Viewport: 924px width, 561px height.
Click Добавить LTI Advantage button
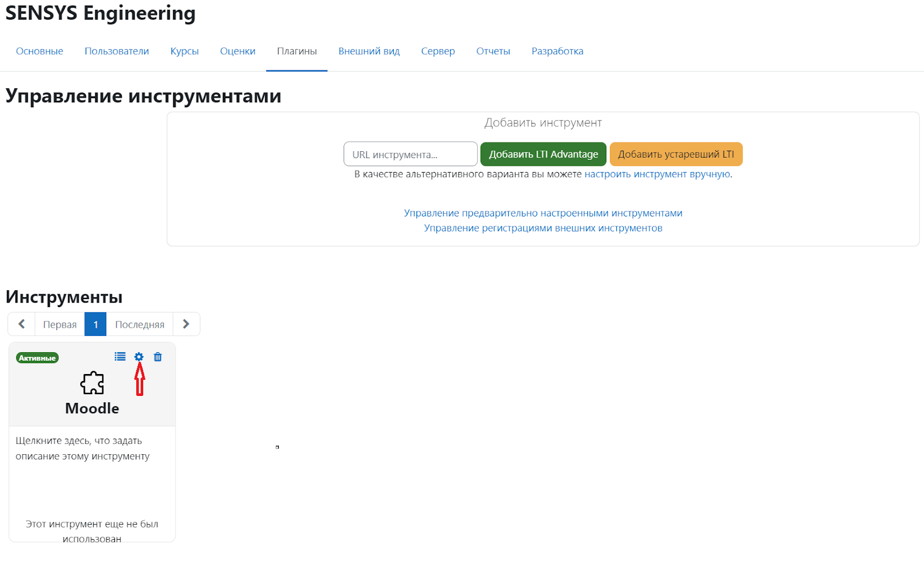(543, 154)
